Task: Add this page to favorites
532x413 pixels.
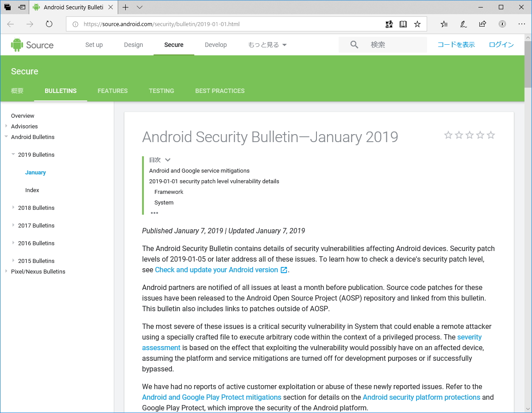Action: tap(417, 23)
